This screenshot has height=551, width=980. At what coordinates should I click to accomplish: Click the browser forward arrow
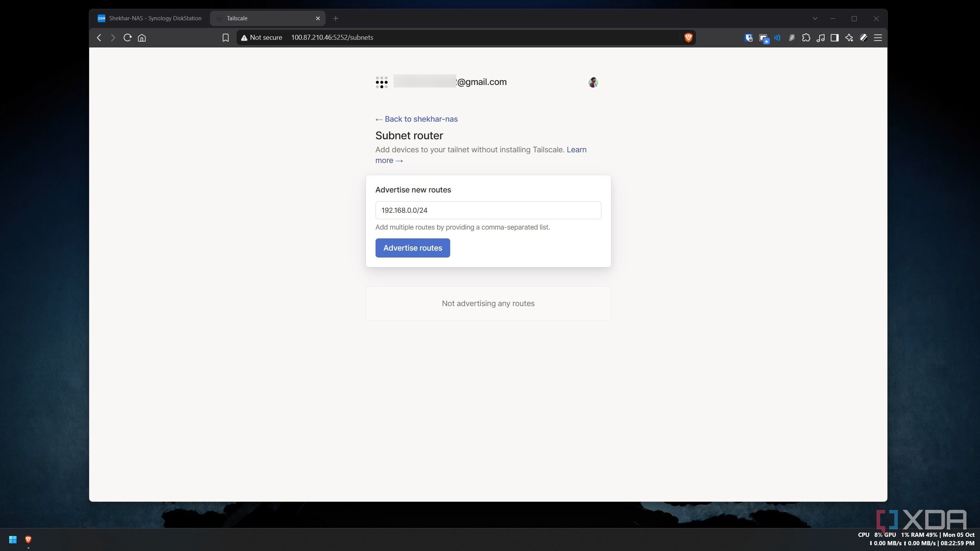(113, 37)
